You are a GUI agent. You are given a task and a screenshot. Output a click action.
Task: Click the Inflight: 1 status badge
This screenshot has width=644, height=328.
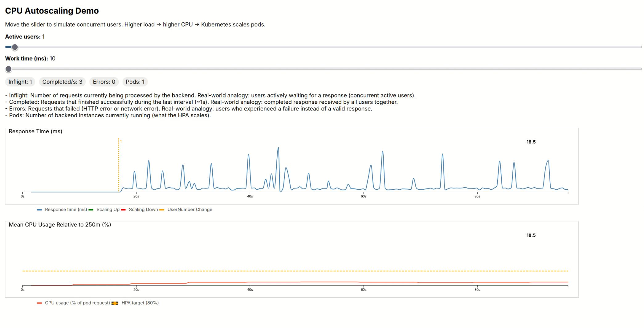(20, 82)
